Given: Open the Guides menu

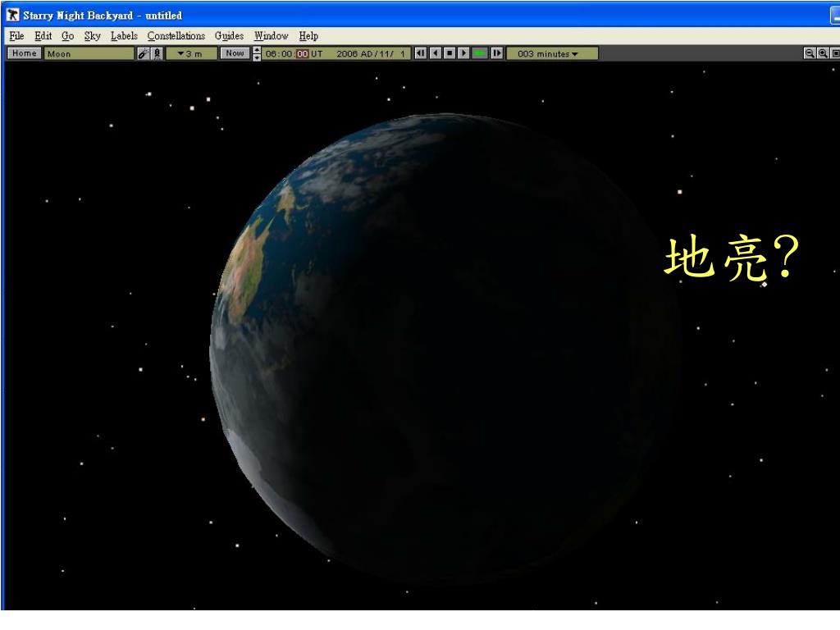Looking at the screenshot, I should [x=229, y=36].
